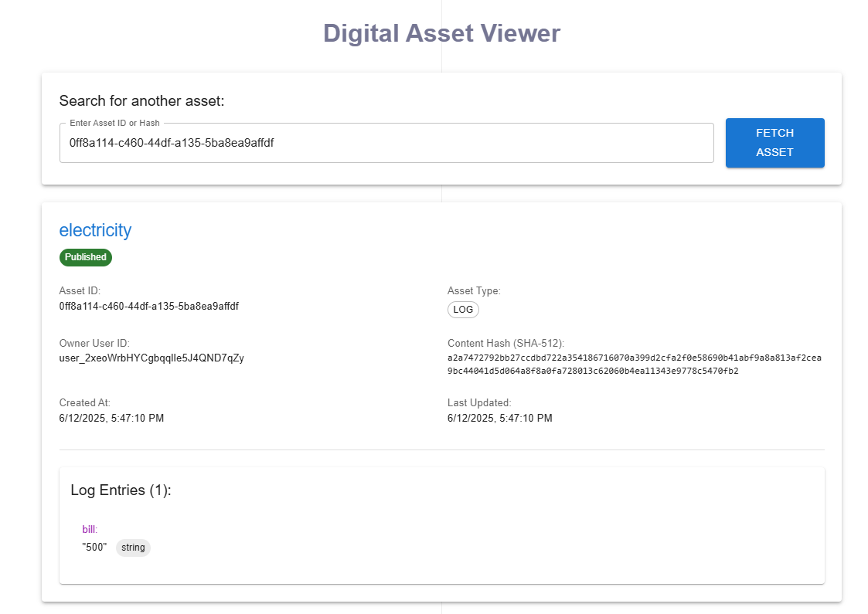Image resolution: width=868 pixels, height=614 pixels.
Task: Click the Digital Asset Viewer page title
Action: [x=442, y=33]
